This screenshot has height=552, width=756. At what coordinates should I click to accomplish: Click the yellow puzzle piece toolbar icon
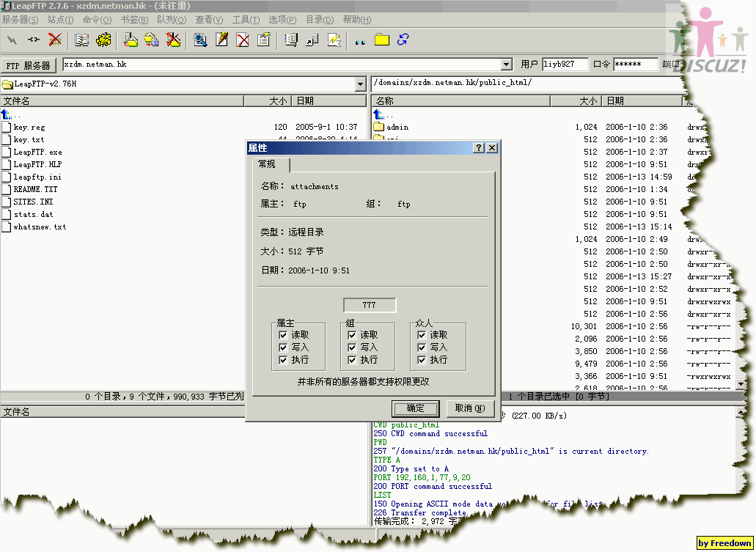103,40
